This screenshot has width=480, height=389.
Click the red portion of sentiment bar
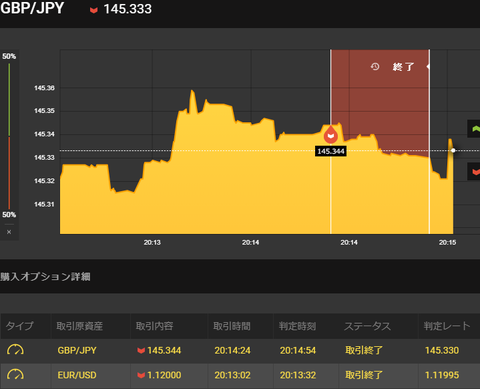coord(9,172)
